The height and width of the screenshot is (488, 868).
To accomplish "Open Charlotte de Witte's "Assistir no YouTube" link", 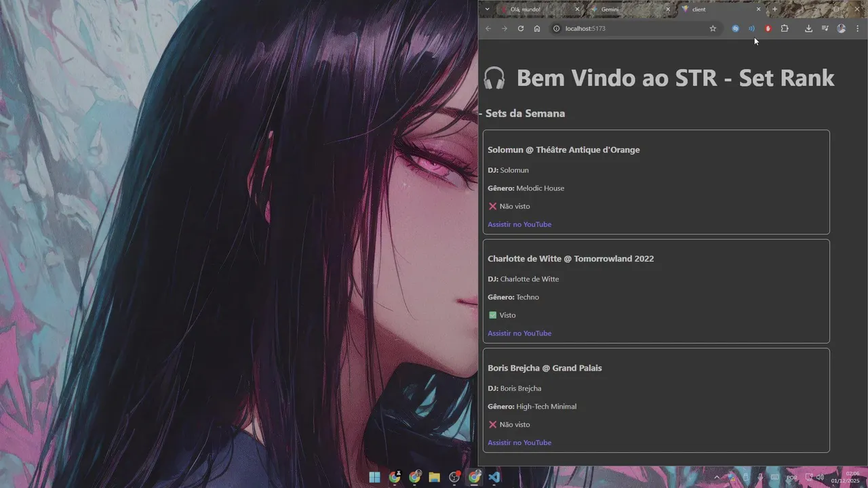I will [x=519, y=333].
